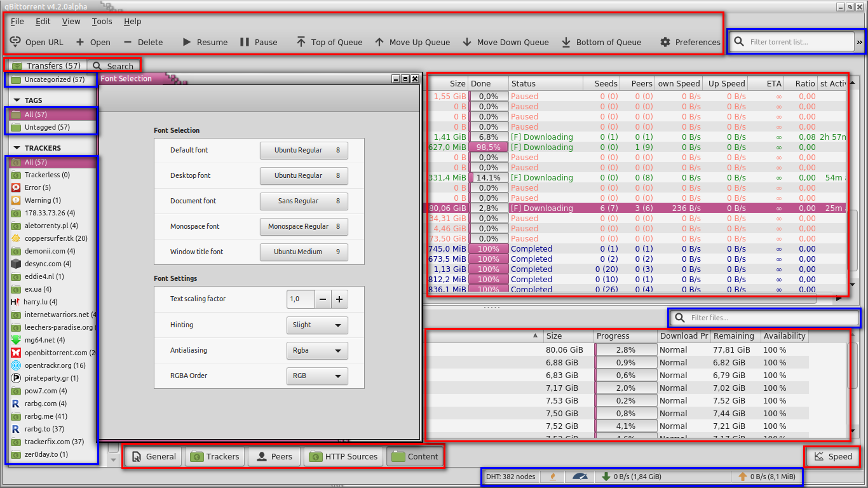Open the Tools menu

coord(102,21)
